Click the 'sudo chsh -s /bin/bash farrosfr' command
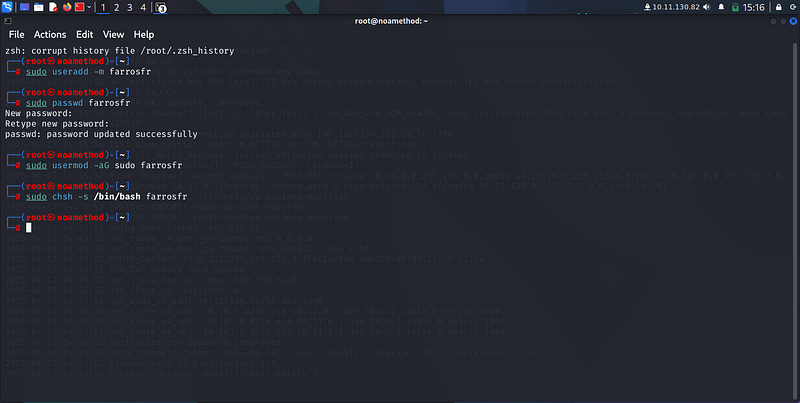The width and height of the screenshot is (800, 403). coord(107,196)
